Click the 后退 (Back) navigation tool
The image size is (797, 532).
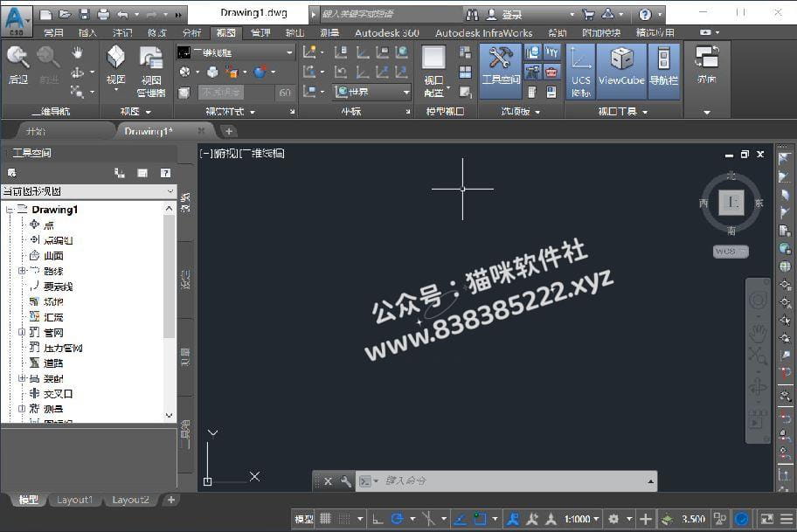coord(17,65)
